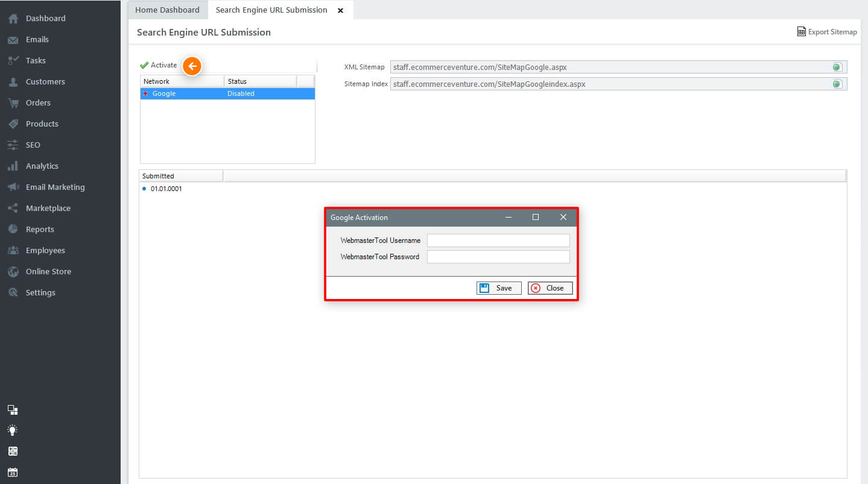Open Sitemap Index URL with globe icon
868x484 pixels.
(837, 84)
